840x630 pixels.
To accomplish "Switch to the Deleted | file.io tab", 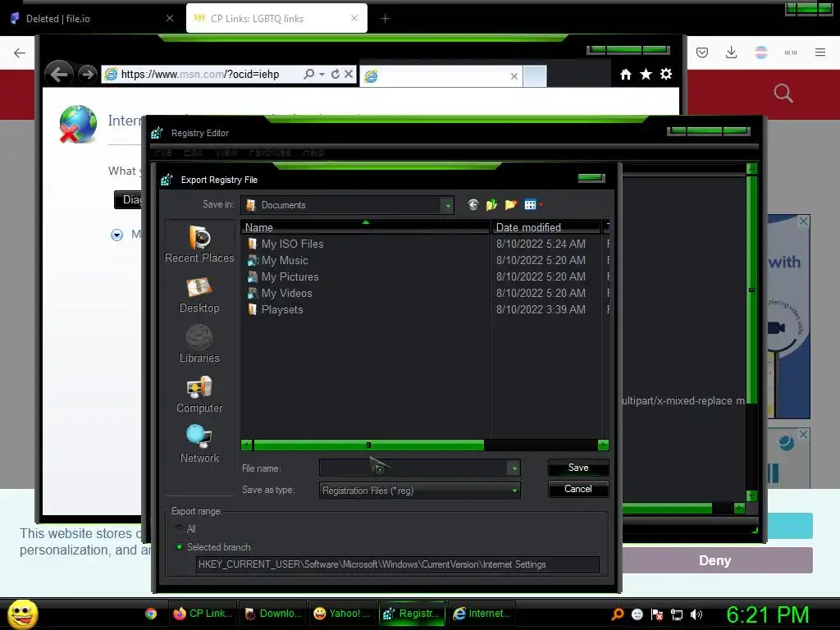I will point(91,18).
